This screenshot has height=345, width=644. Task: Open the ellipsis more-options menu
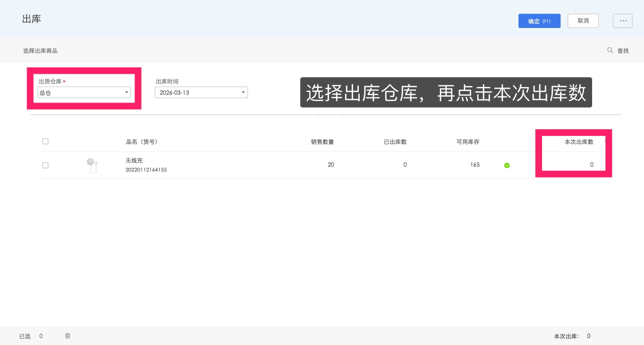pyautogui.click(x=623, y=21)
